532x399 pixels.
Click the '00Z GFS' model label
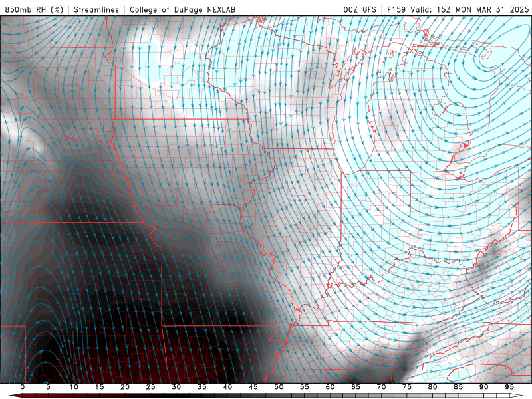point(360,9)
